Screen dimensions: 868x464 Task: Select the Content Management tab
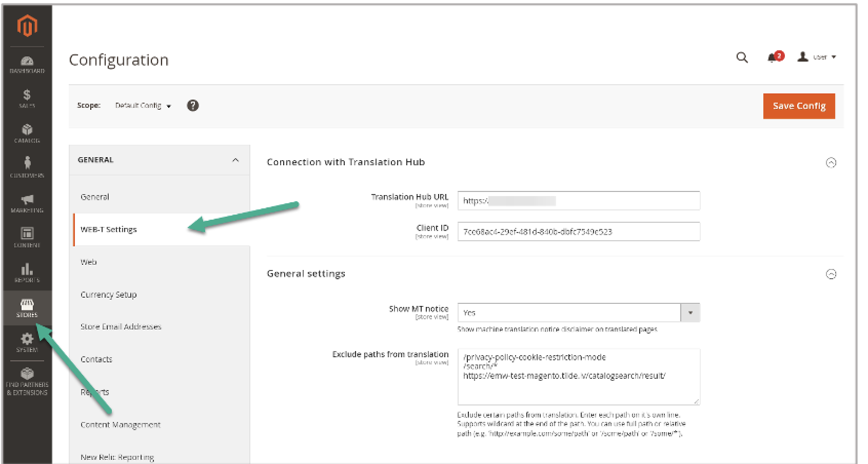[x=121, y=424]
